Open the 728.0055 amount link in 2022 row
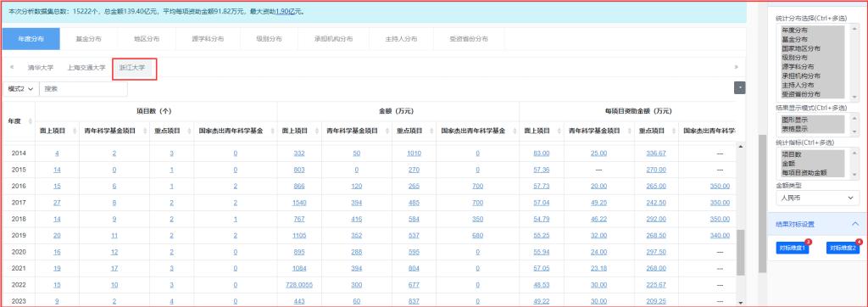The height and width of the screenshot is (307, 868). click(x=299, y=285)
